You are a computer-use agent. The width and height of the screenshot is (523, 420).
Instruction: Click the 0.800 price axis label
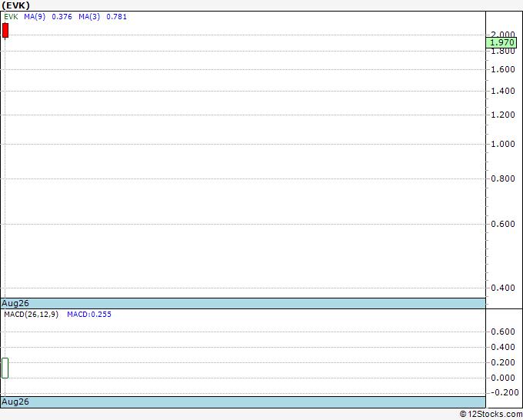pos(503,178)
